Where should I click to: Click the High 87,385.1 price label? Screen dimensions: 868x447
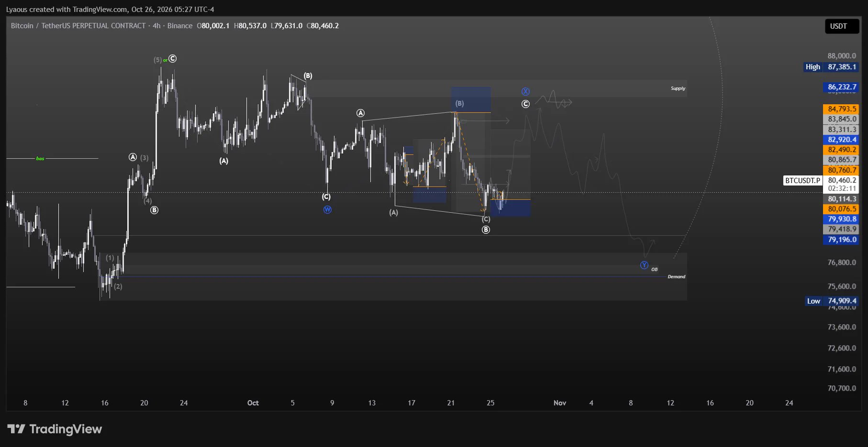click(832, 67)
